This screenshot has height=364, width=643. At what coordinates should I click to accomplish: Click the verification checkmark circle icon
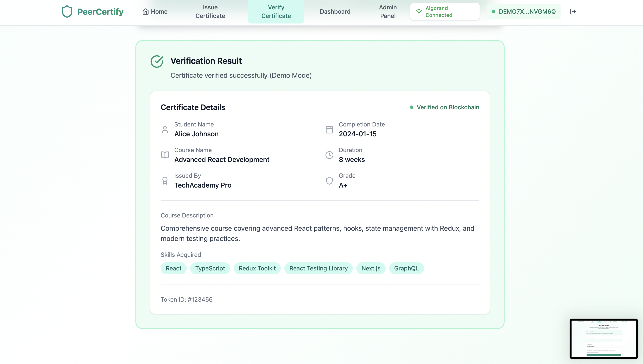(x=157, y=61)
